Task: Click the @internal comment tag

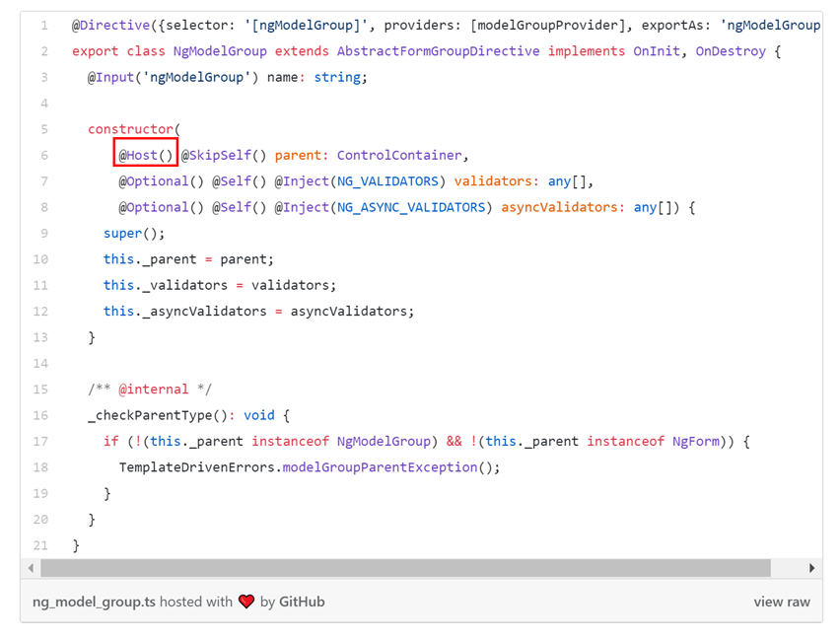Action: pyautogui.click(x=154, y=389)
